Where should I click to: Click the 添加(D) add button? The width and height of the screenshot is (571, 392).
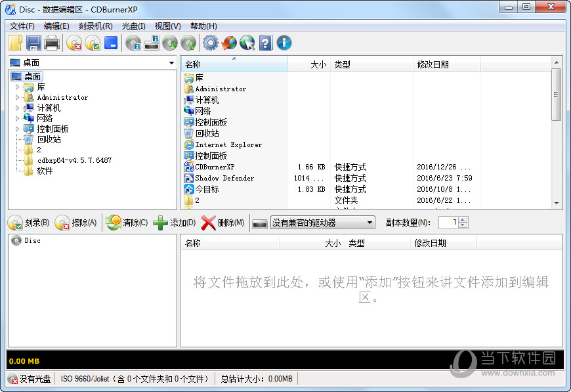[x=174, y=223]
